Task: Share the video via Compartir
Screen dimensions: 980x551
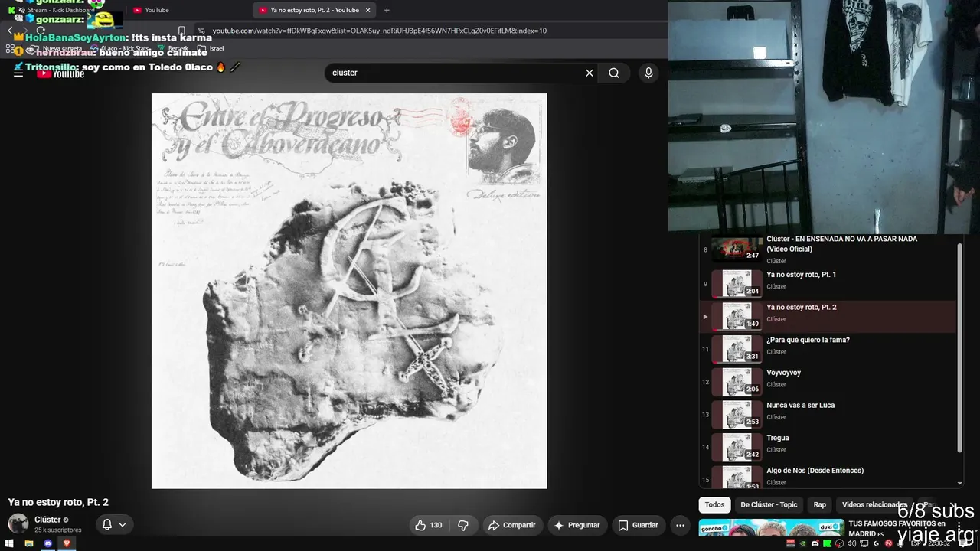Action: pyautogui.click(x=512, y=525)
